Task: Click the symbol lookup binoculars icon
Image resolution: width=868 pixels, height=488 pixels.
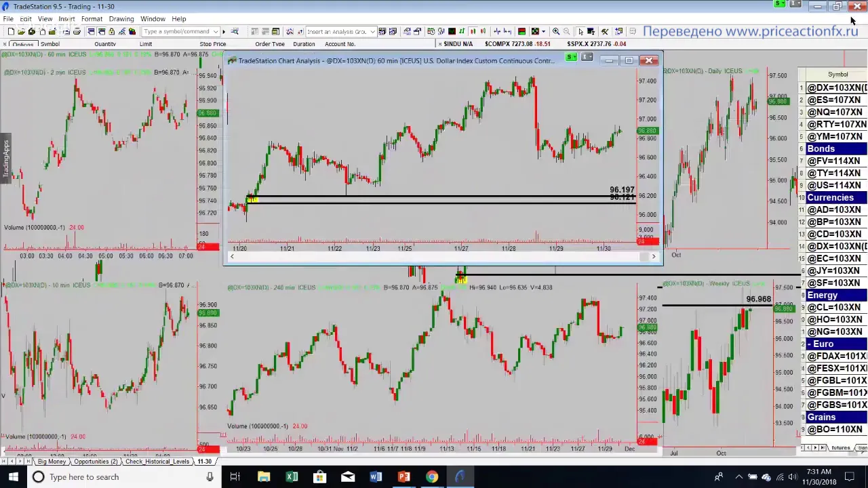Action: pos(235,32)
